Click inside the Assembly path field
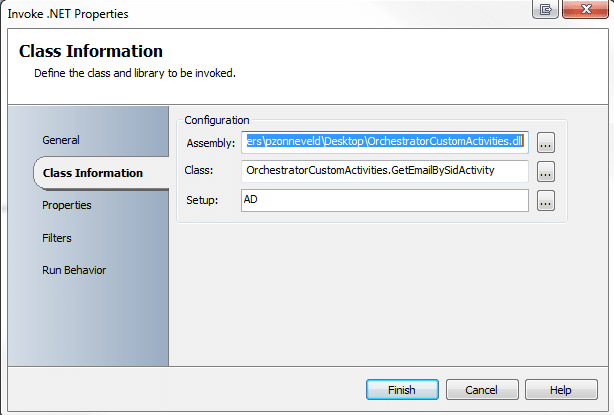The image size is (614, 415). click(x=385, y=141)
